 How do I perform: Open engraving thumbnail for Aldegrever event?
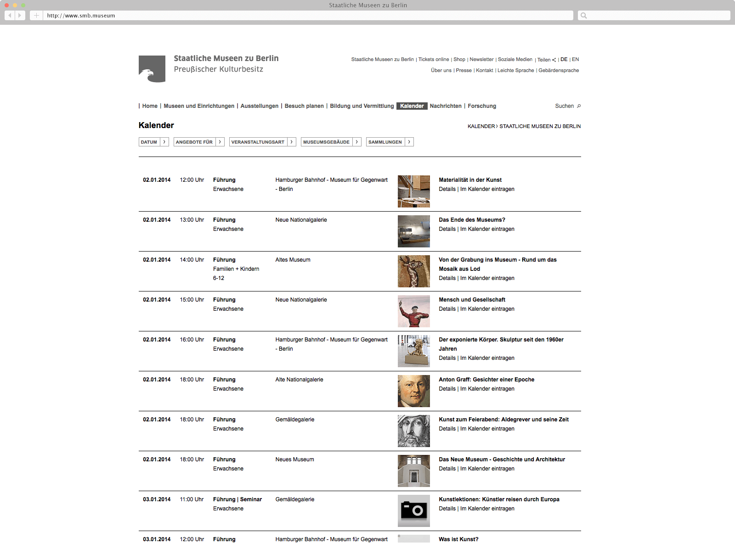pyautogui.click(x=414, y=431)
